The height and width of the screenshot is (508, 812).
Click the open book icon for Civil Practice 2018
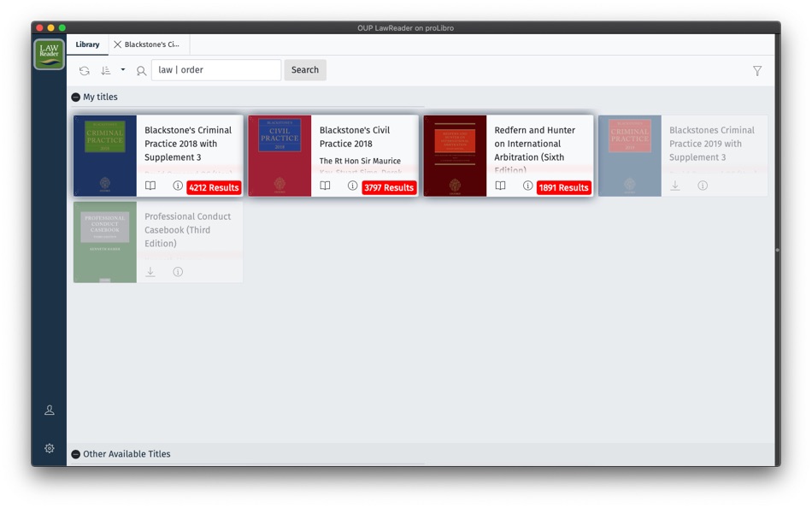[325, 186]
